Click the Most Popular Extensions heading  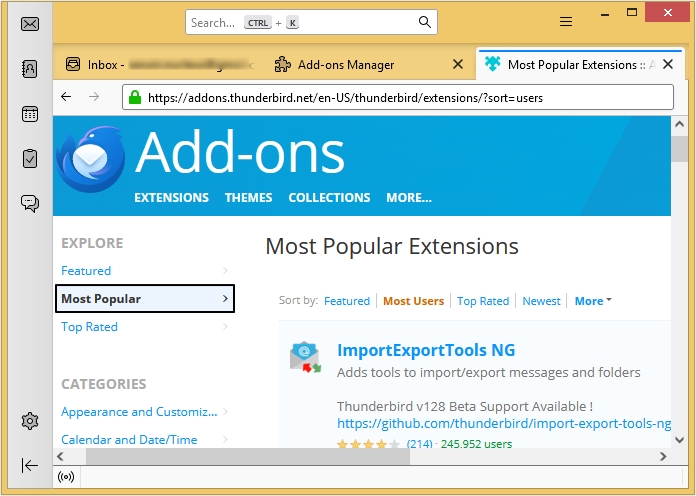[392, 246]
